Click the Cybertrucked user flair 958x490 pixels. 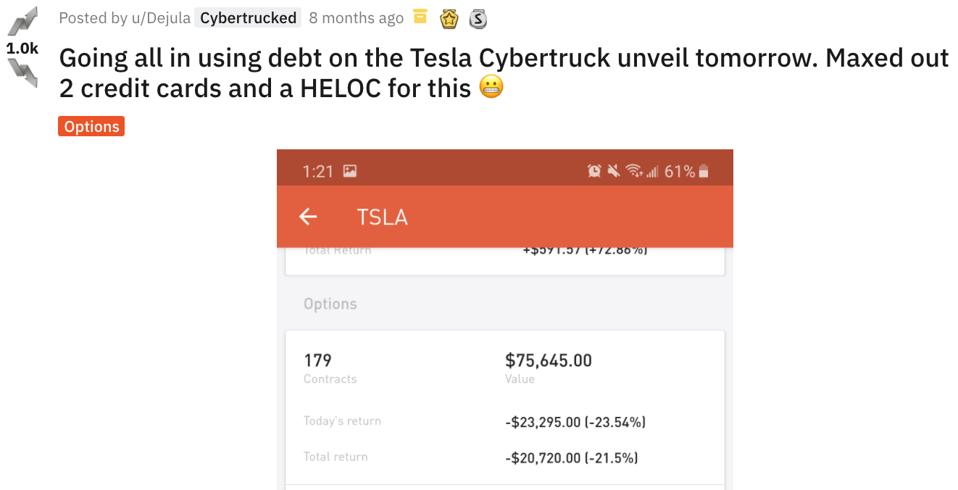tap(247, 17)
